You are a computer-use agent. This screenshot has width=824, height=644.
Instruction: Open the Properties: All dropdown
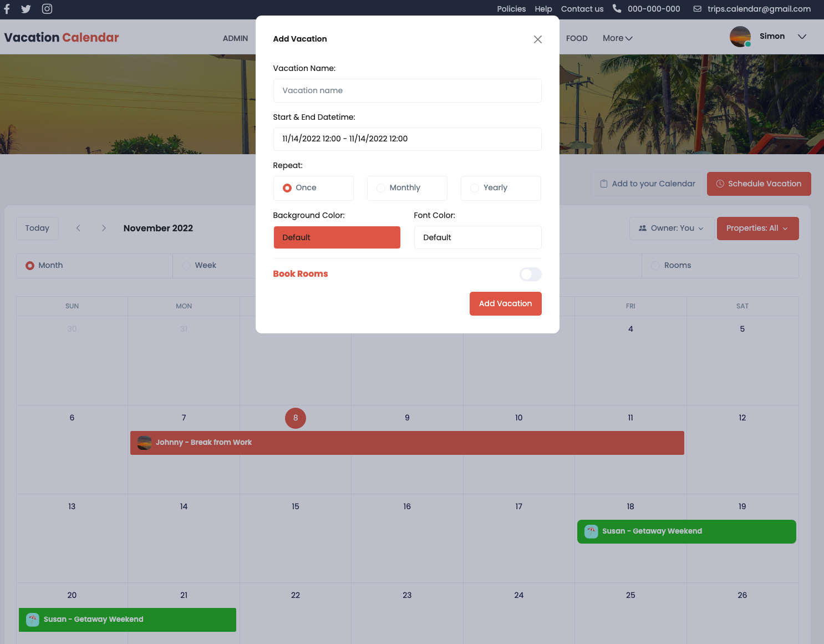click(x=757, y=229)
